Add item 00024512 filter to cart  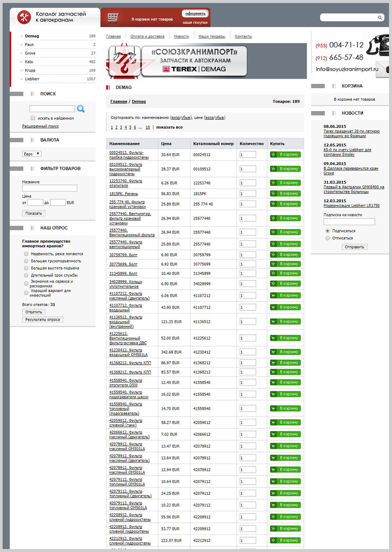(x=285, y=155)
